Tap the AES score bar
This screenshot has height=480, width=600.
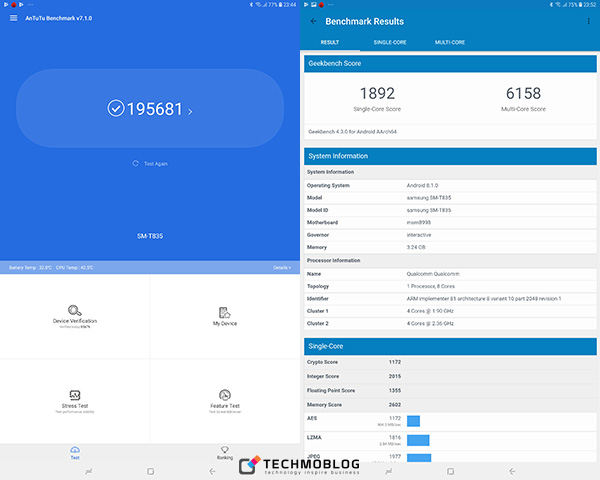point(413,421)
